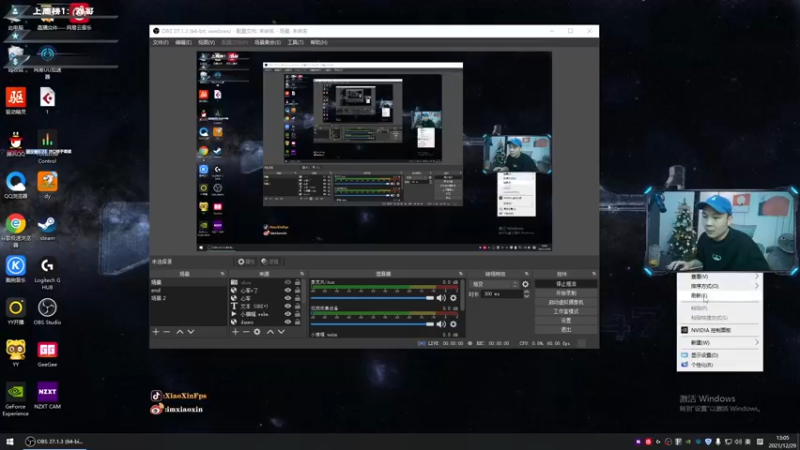Pop out the 混音器 dock via its header icon

pyautogui.click(x=461, y=274)
